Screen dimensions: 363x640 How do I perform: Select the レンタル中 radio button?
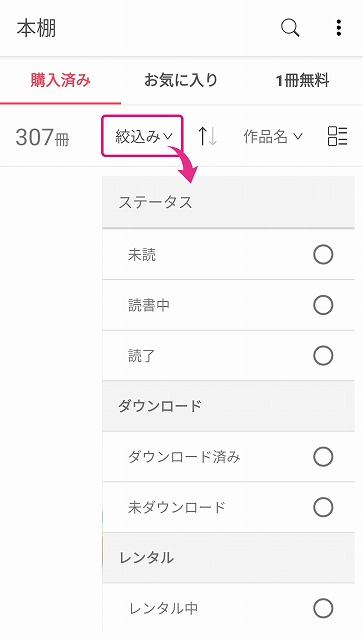click(x=323, y=608)
